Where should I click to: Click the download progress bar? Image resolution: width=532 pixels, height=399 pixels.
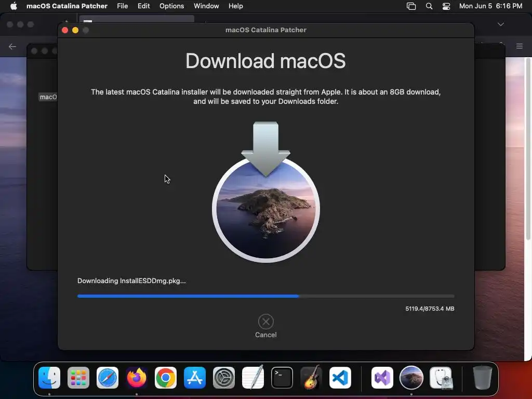265,296
